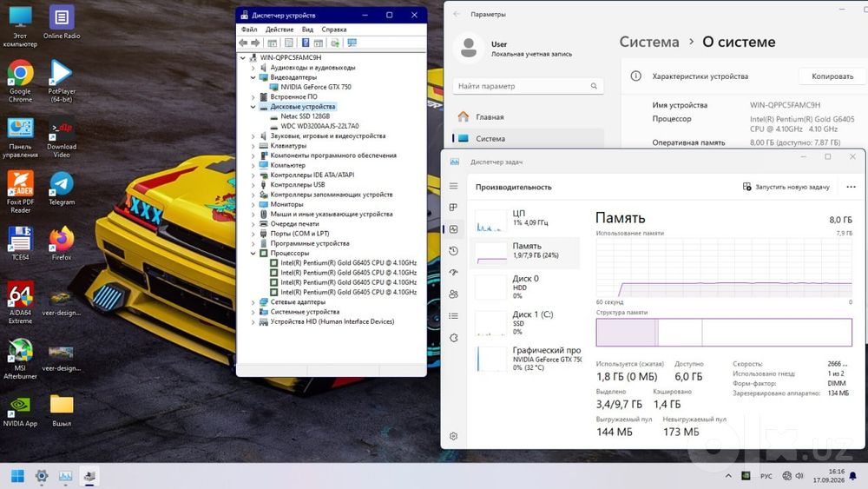Click the back arrow in Settings window

[457, 14]
